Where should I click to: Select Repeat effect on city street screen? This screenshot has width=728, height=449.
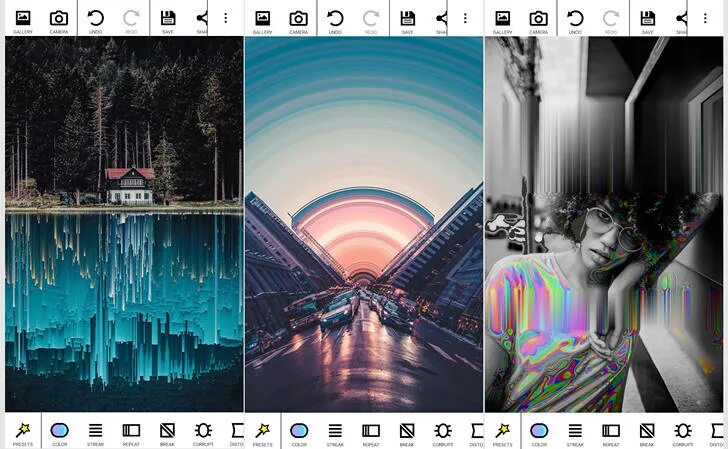[371, 434]
